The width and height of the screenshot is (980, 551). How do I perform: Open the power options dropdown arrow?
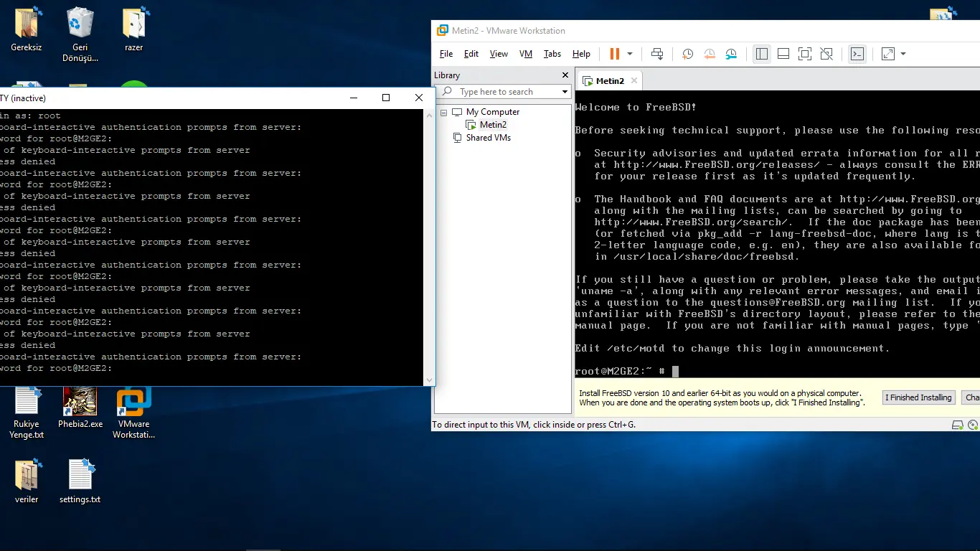[630, 54]
